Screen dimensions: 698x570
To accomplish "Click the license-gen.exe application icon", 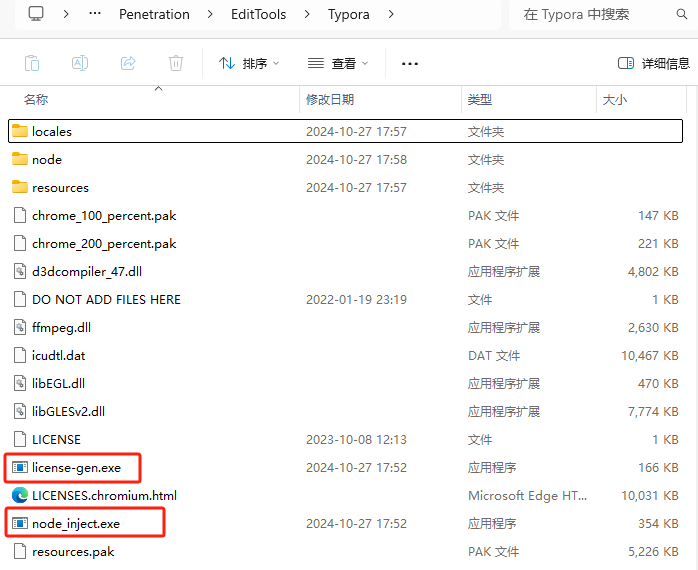I will tap(19, 467).
